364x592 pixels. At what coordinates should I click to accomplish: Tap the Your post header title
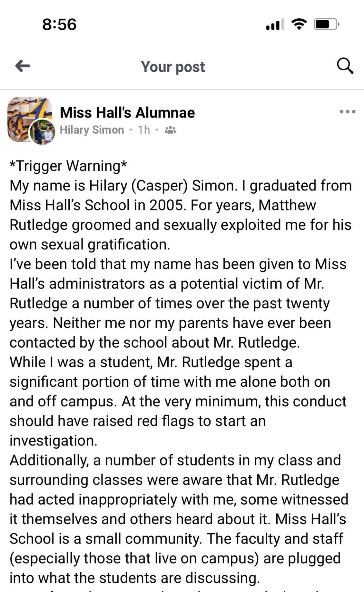pyautogui.click(x=172, y=66)
